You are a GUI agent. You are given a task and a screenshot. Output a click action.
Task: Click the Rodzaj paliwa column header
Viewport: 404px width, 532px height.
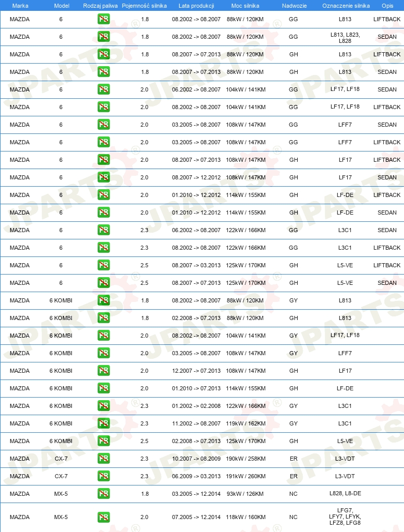[x=100, y=6]
